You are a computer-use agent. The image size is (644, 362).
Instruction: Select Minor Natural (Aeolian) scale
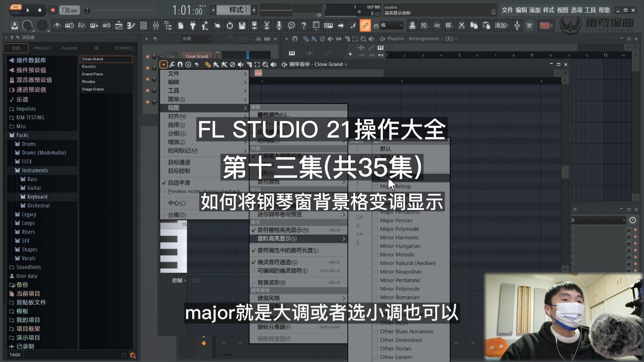tap(411, 263)
